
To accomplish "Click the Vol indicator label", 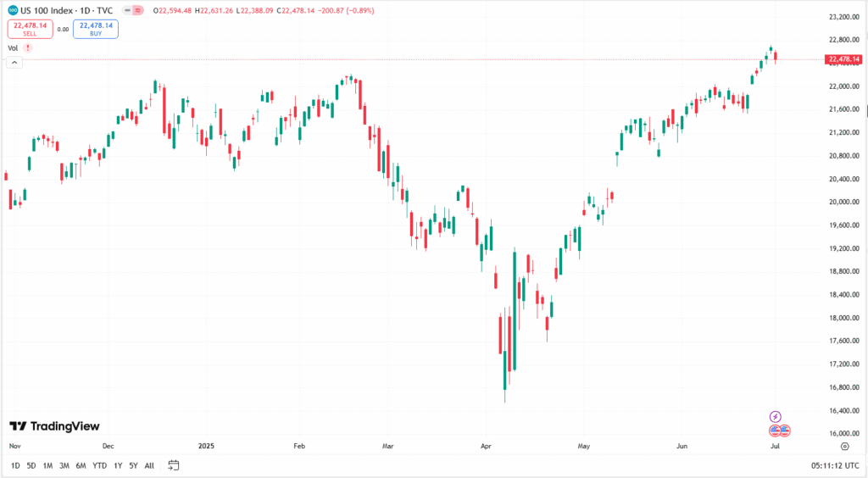I will coord(13,48).
